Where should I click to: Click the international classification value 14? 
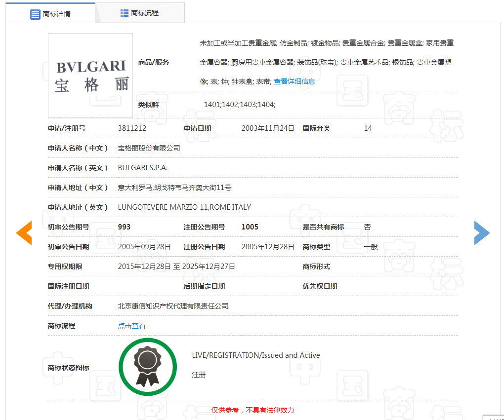pyautogui.click(x=368, y=128)
